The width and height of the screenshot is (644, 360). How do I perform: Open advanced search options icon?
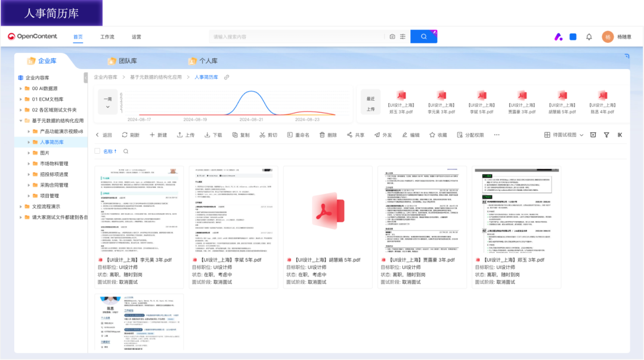(403, 36)
